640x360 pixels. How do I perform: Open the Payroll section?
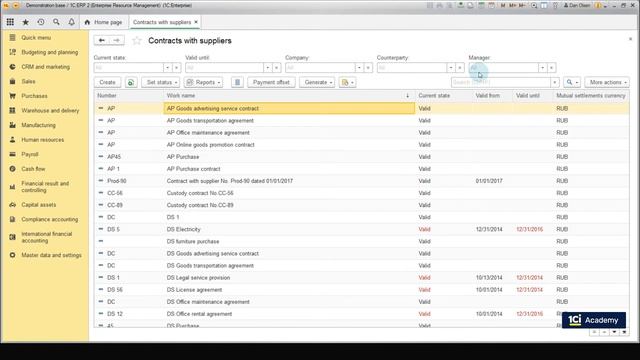pyautogui.click(x=30, y=154)
